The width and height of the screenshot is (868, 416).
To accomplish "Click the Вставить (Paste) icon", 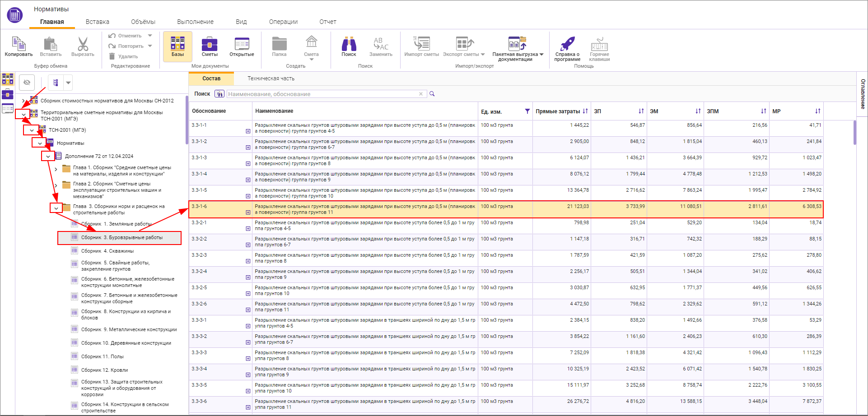I will coord(50,44).
